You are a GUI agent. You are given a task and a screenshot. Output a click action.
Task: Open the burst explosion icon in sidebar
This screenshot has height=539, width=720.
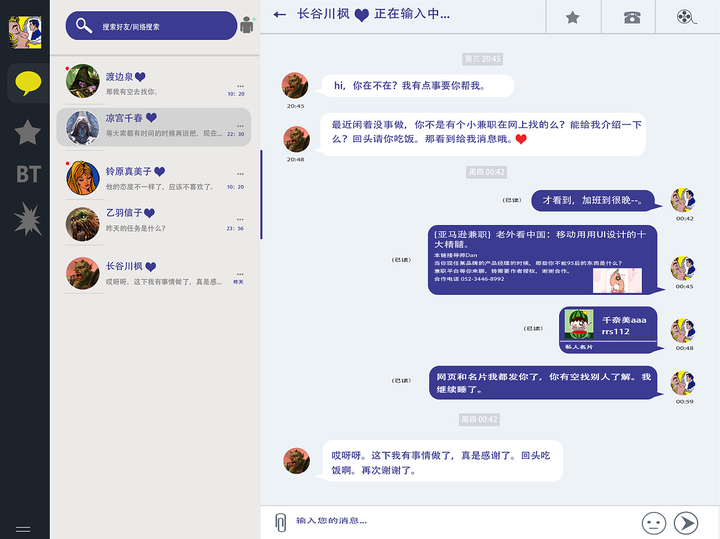[28, 218]
